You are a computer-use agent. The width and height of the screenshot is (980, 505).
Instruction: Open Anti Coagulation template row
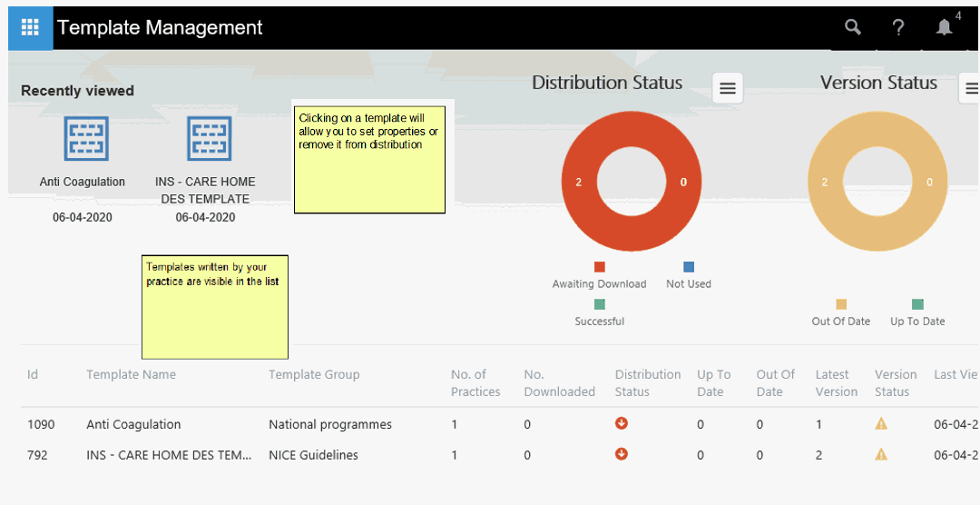coord(133,424)
